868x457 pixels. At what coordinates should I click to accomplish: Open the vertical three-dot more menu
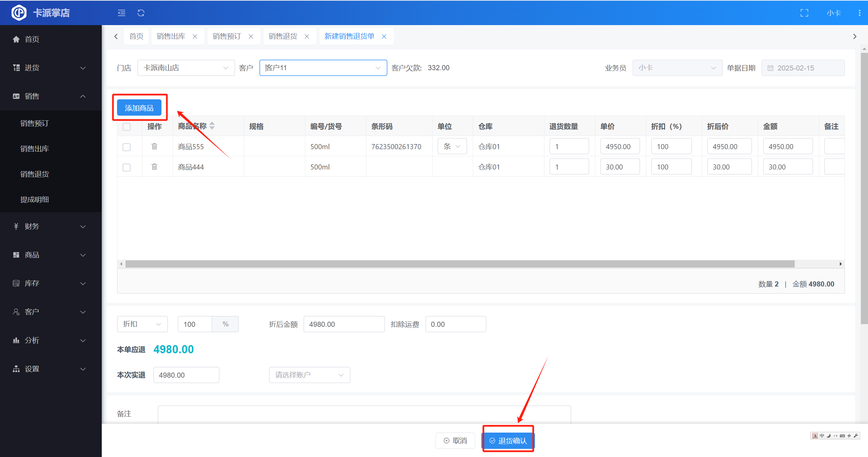859,13
